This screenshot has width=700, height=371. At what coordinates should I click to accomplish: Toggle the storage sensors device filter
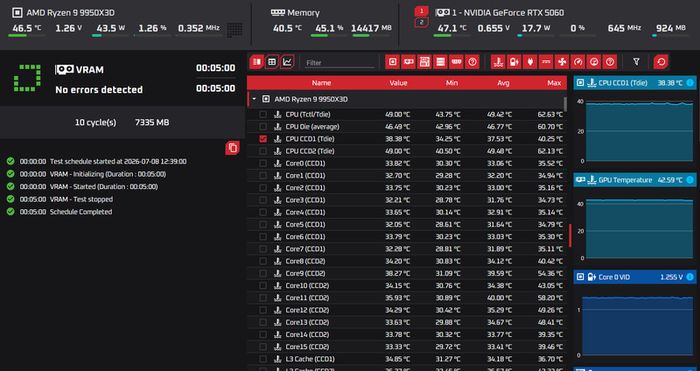440,62
